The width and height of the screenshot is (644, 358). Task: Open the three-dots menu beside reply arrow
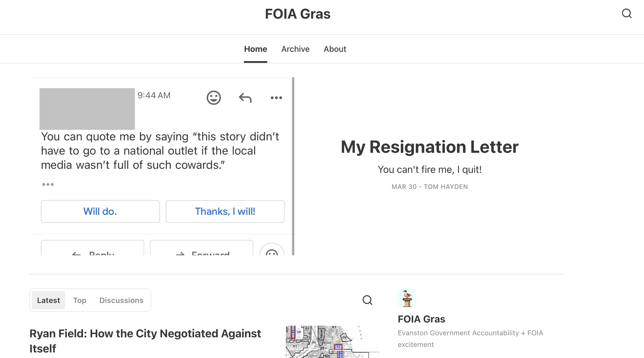click(x=276, y=98)
